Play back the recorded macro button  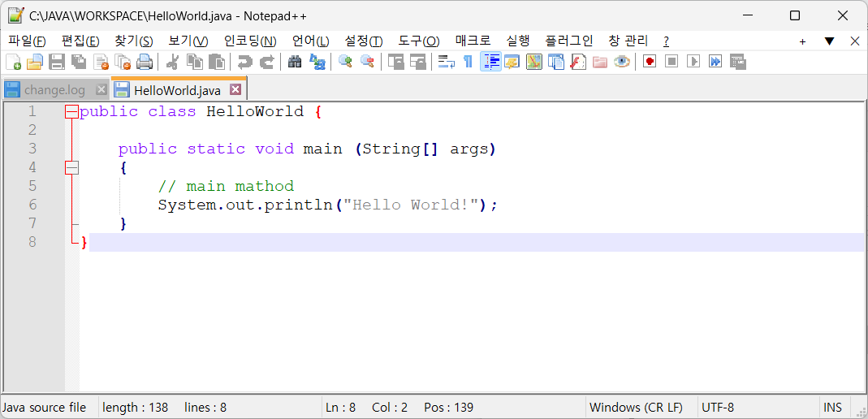tap(693, 62)
